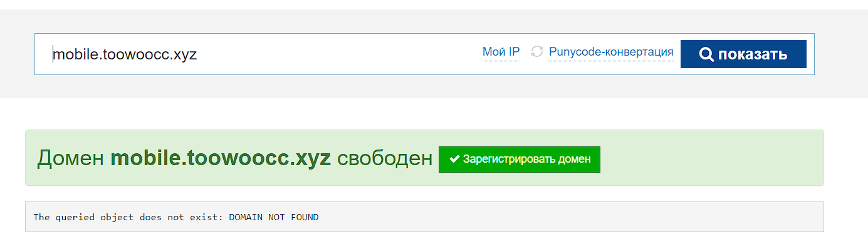Screen dimensions: 868x249
Task: Click the DOMAIN NOT FOUND whois text
Action: coord(273,217)
